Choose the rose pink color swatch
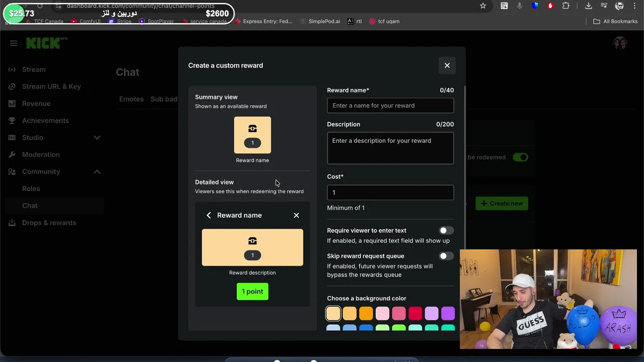The width and height of the screenshot is (644, 362). tap(399, 314)
